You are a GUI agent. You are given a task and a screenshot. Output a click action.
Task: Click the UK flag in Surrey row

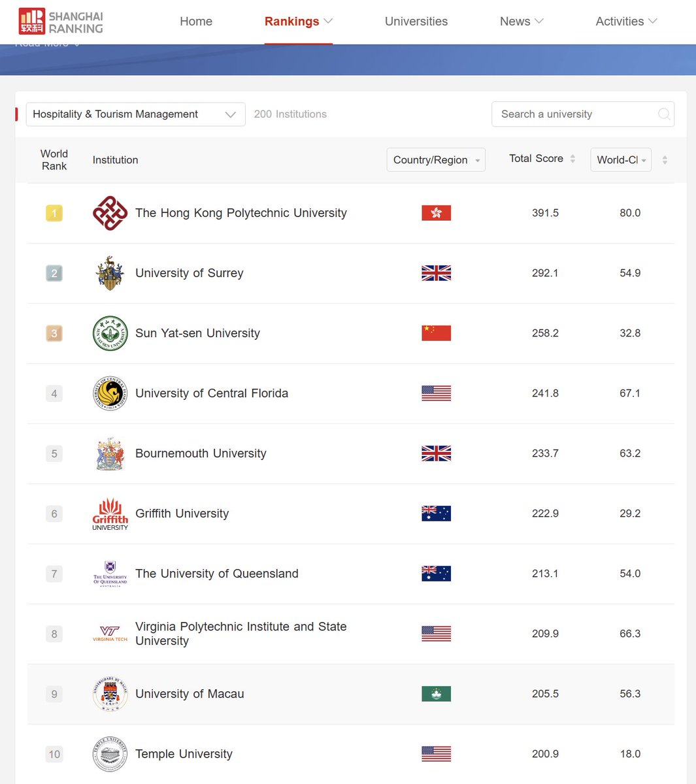click(x=437, y=273)
